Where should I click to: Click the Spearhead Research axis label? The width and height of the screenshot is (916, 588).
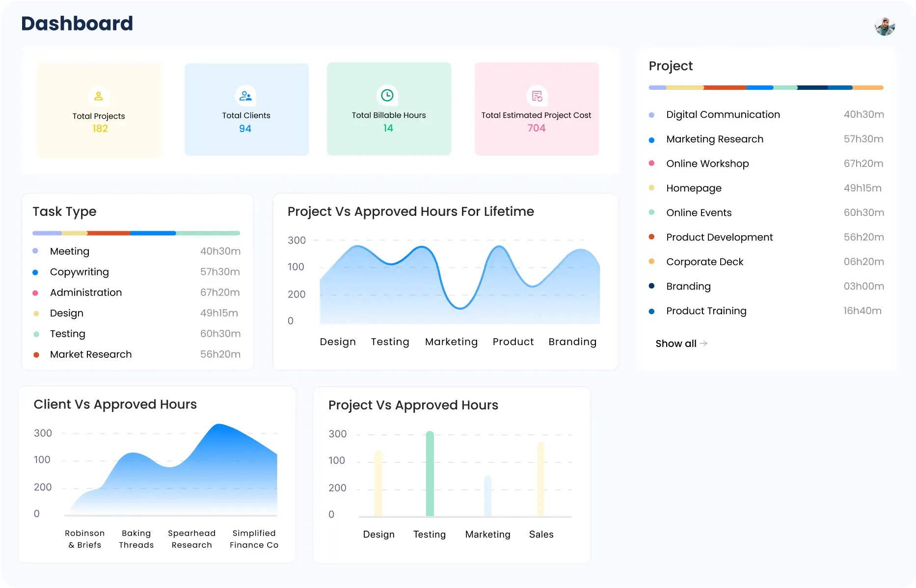click(191, 539)
